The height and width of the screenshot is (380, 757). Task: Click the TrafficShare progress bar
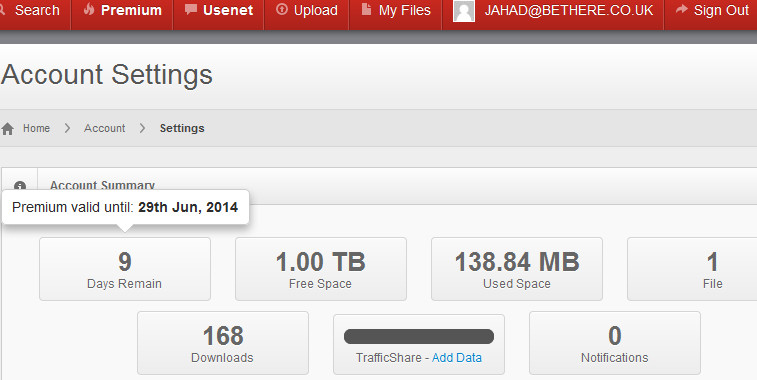pyautogui.click(x=419, y=337)
